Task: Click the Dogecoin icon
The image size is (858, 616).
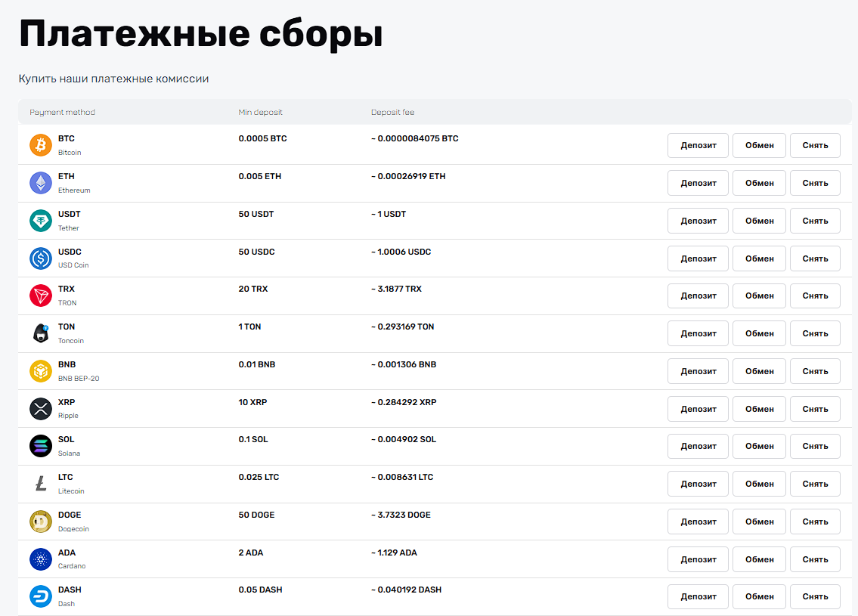Action: [41, 522]
